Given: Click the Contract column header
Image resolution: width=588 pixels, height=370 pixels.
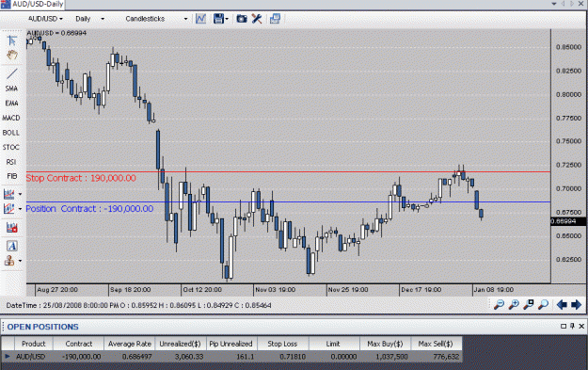Looking at the screenshot, I should point(78,344).
